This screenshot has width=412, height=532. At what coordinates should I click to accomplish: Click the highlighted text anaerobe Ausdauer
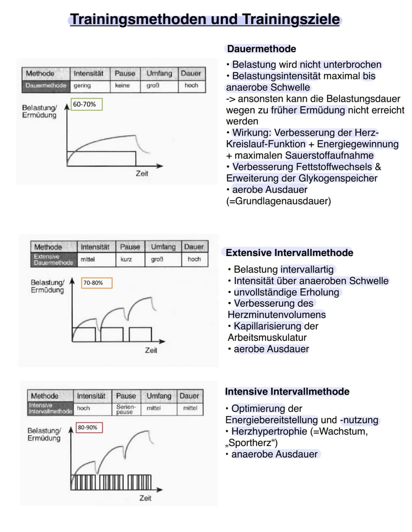[x=274, y=454]
